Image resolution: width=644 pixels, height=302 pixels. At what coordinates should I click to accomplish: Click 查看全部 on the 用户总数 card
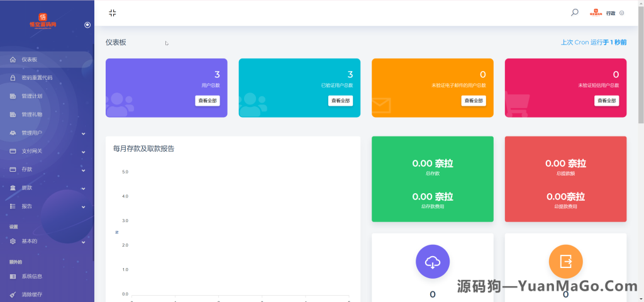click(208, 101)
